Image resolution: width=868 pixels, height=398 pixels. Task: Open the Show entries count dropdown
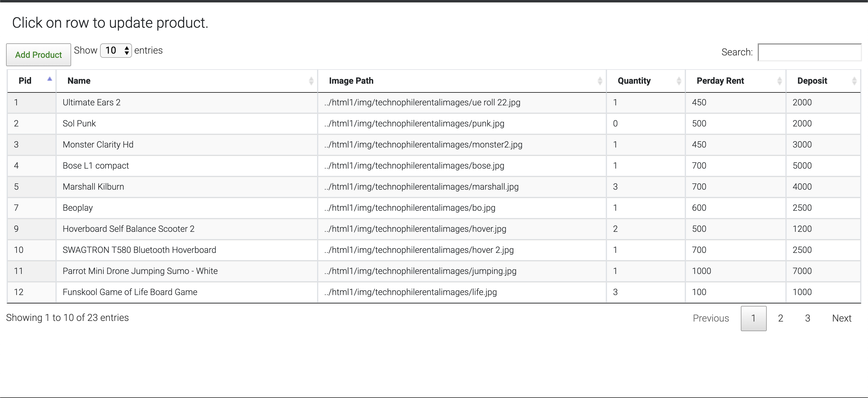pos(116,51)
